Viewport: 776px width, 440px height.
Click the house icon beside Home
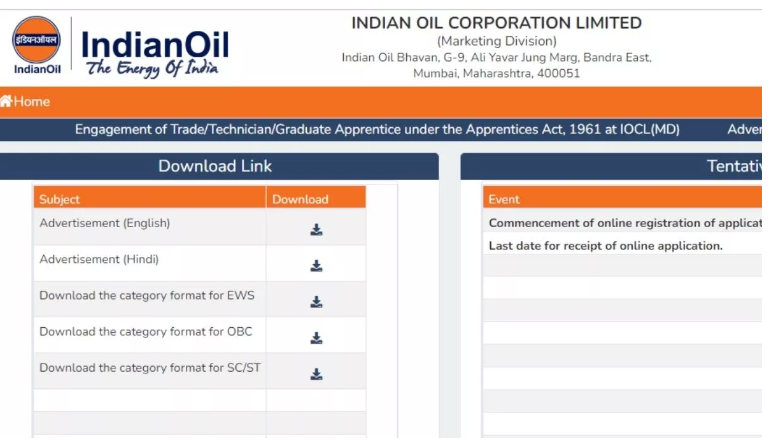(x=6, y=101)
